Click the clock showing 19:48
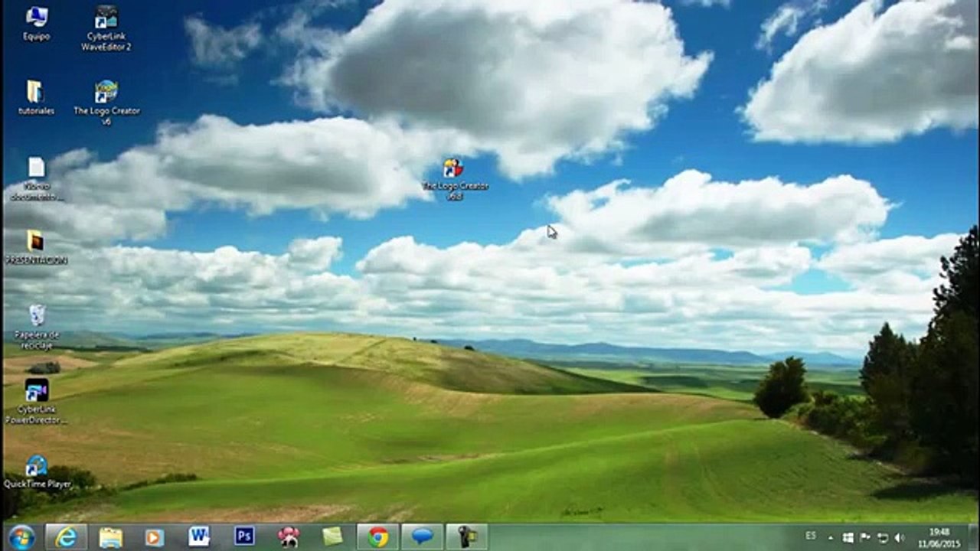This screenshot has width=980, height=551. [x=939, y=537]
